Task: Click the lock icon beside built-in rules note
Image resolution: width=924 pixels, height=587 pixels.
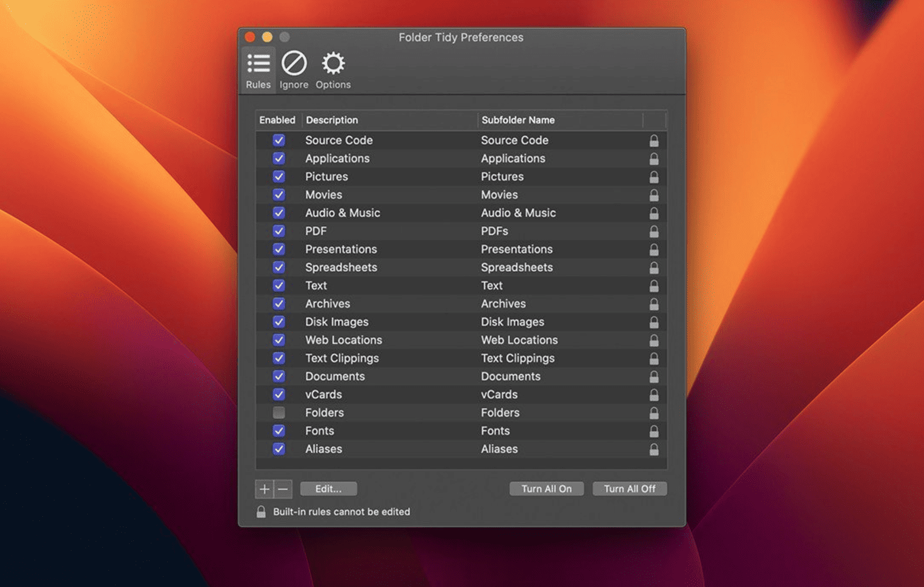Action: click(x=261, y=512)
